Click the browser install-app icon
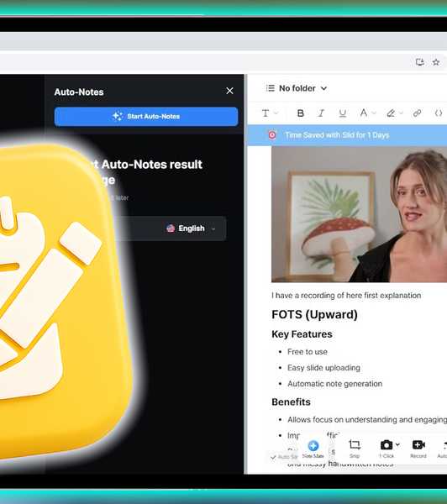 (x=419, y=62)
